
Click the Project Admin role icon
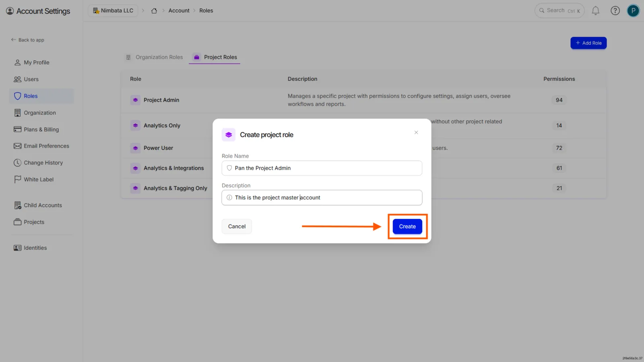pos(135,100)
